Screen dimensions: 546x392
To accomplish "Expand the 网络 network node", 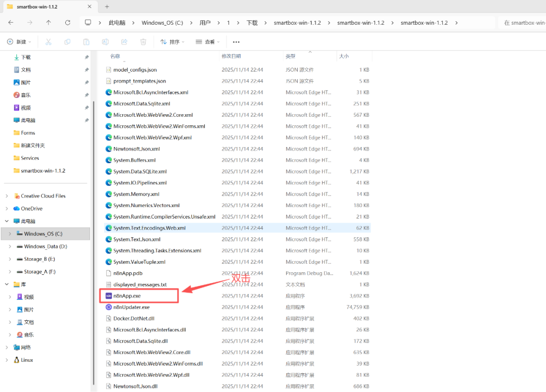I will [7, 347].
